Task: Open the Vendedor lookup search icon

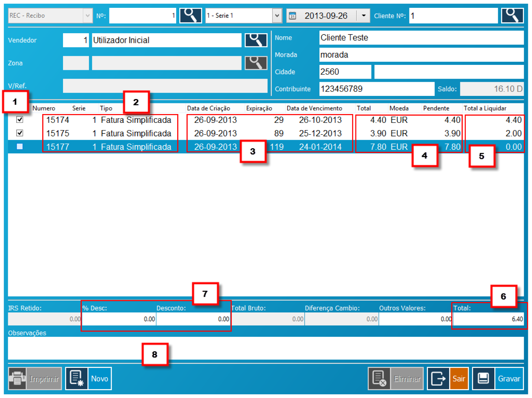Action: coord(256,40)
